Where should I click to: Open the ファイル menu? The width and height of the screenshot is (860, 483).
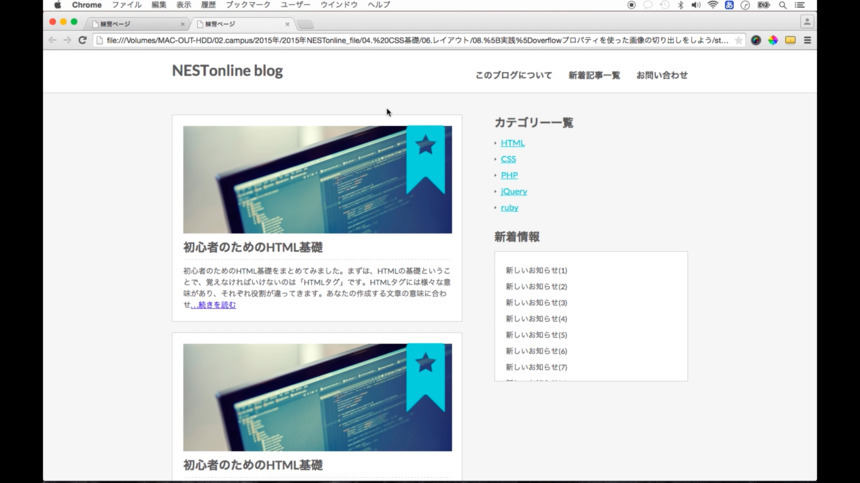127,5
